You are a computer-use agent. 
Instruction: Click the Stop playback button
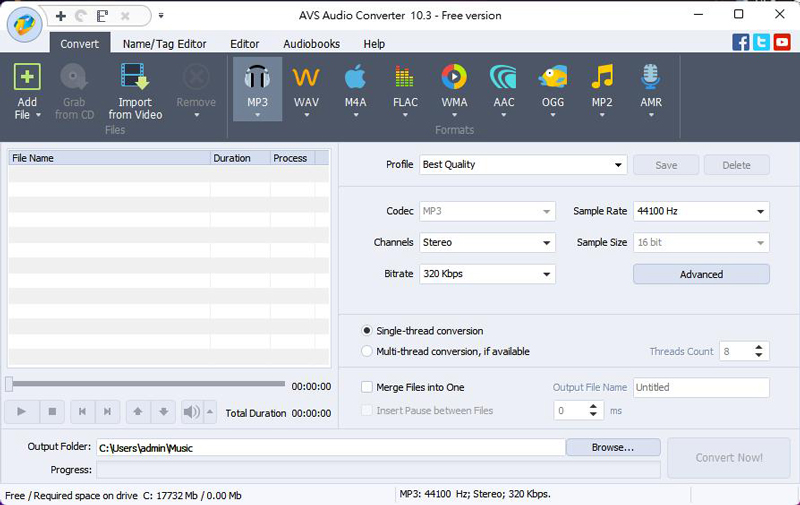52,412
